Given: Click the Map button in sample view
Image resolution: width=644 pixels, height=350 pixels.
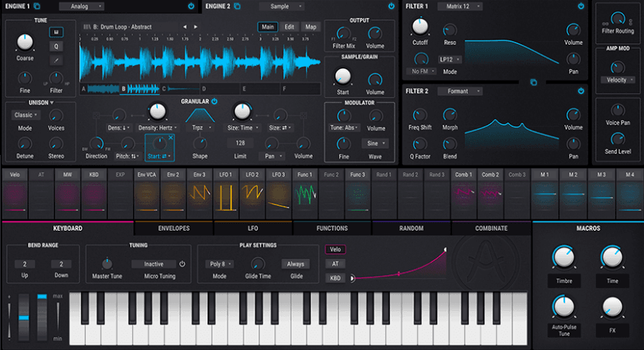Looking at the screenshot, I should coord(310,27).
